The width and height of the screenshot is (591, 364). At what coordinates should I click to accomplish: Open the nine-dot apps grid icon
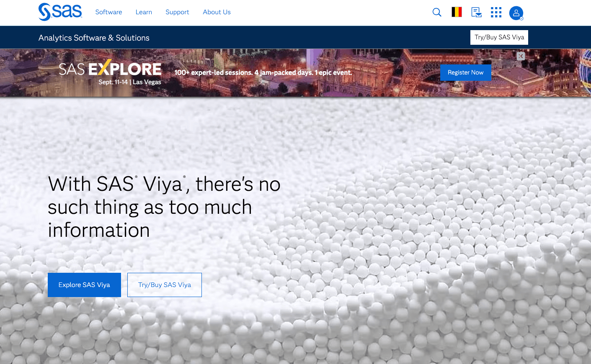(496, 13)
